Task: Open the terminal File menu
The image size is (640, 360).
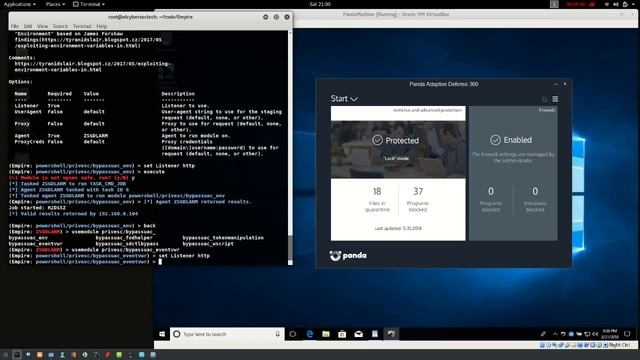Action: (15, 26)
